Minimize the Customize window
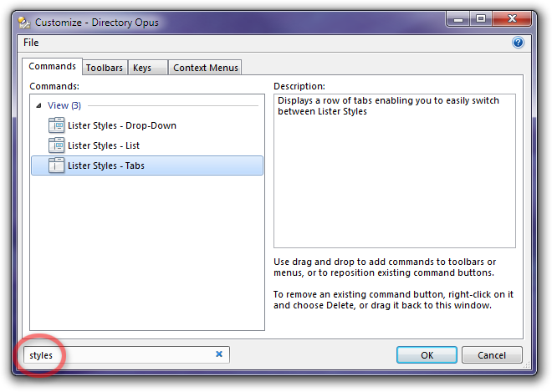The image size is (552, 392). (458, 19)
